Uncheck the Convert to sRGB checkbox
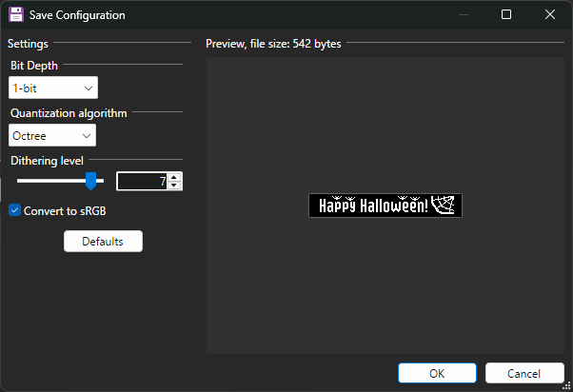This screenshot has width=573, height=392. (x=14, y=210)
